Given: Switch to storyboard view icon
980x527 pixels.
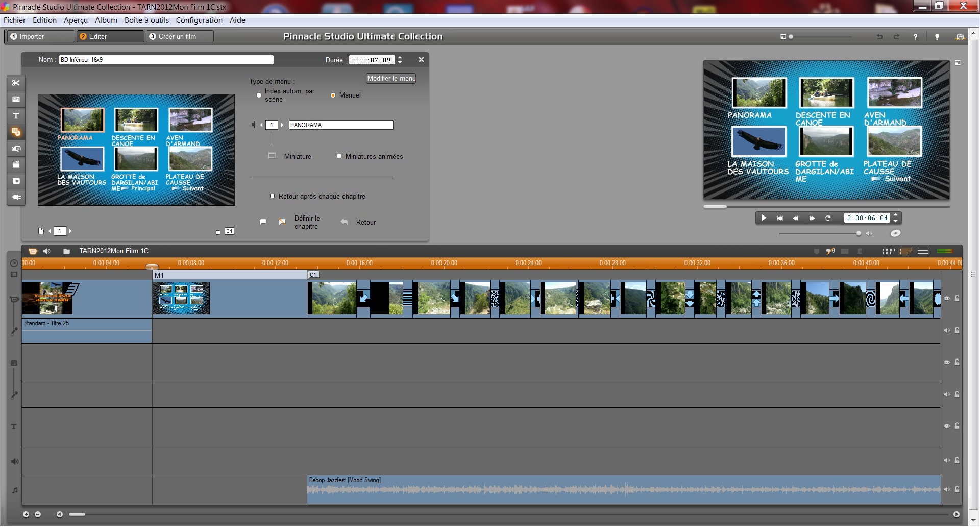Looking at the screenshot, I should tap(889, 251).
